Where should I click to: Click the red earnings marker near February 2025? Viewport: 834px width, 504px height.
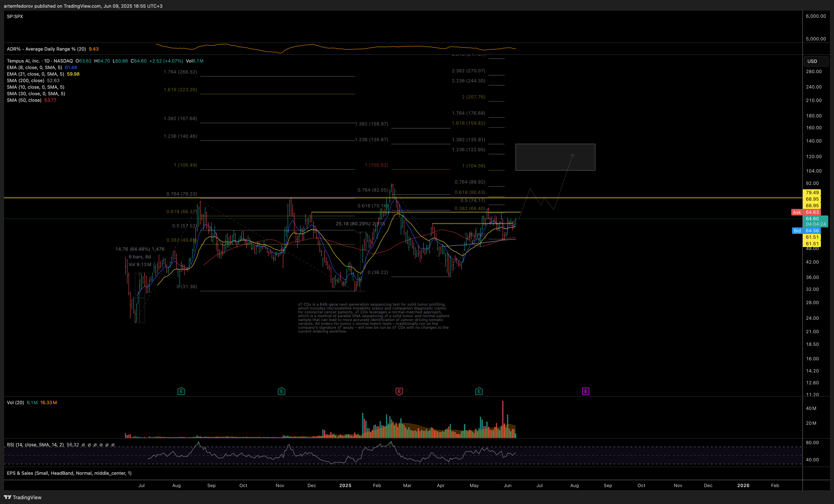tap(399, 391)
